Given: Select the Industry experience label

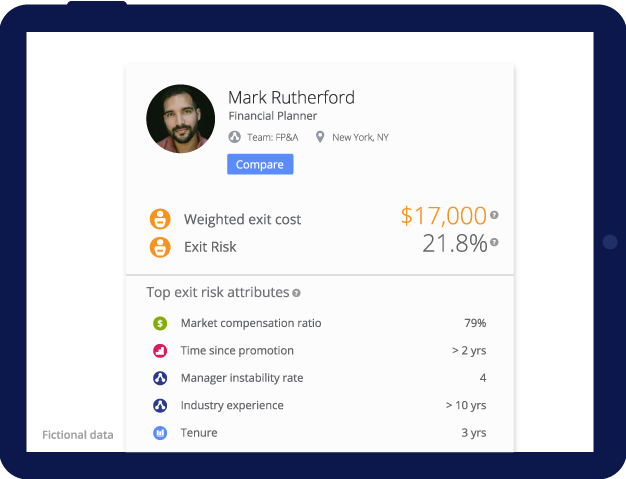Looking at the screenshot, I should [x=232, y=406].
